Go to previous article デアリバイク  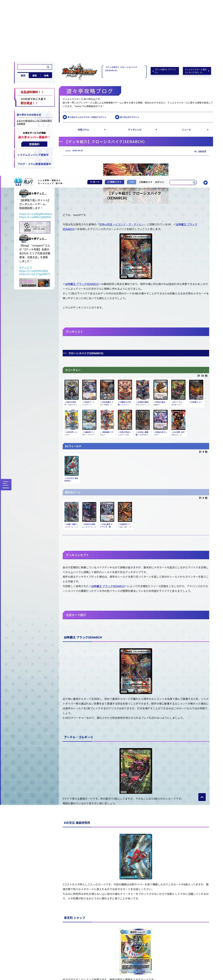click(x=165, y=71)
